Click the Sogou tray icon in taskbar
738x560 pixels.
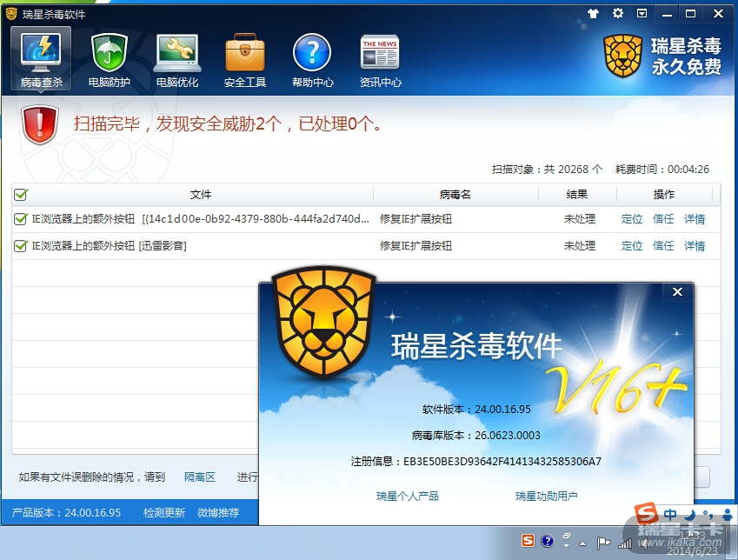pos(529,541)
